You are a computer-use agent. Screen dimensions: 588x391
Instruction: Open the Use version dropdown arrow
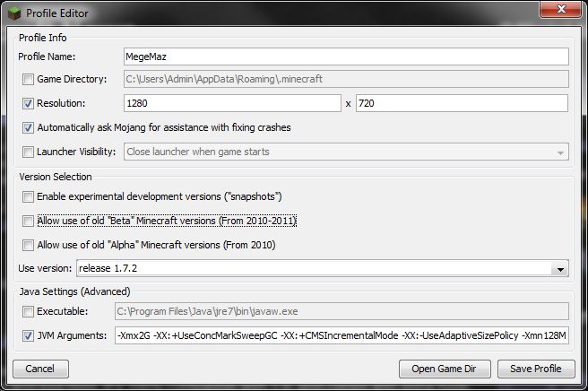(x=560, y=269)
